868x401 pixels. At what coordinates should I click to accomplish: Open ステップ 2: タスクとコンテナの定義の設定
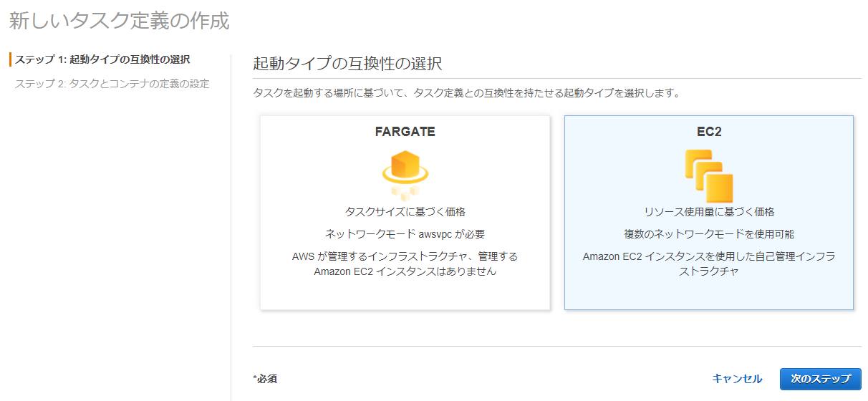tap(112, 84)
